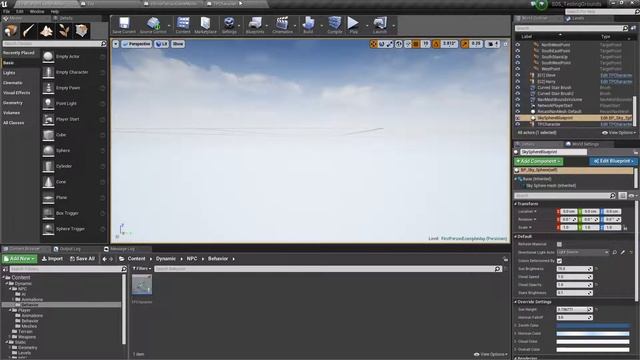640x360 pixels.
Task: Open outliner View Options dropdown
Action: tap(619, 133)
